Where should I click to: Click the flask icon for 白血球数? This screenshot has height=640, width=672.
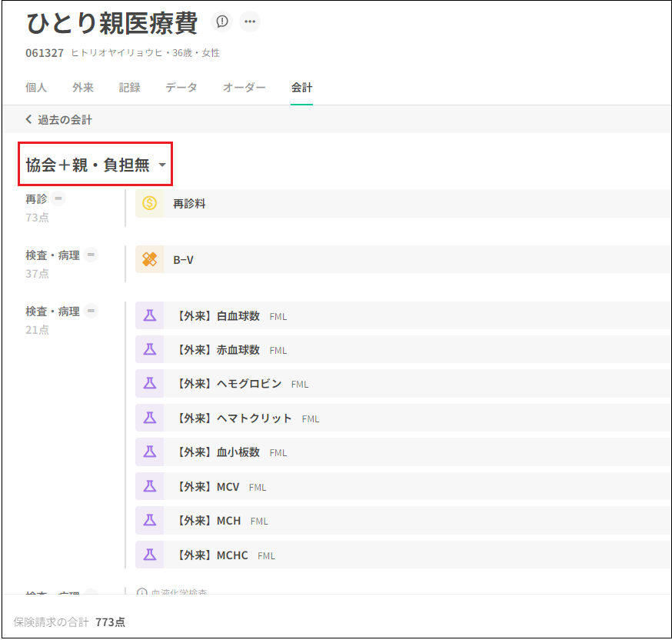150,316
